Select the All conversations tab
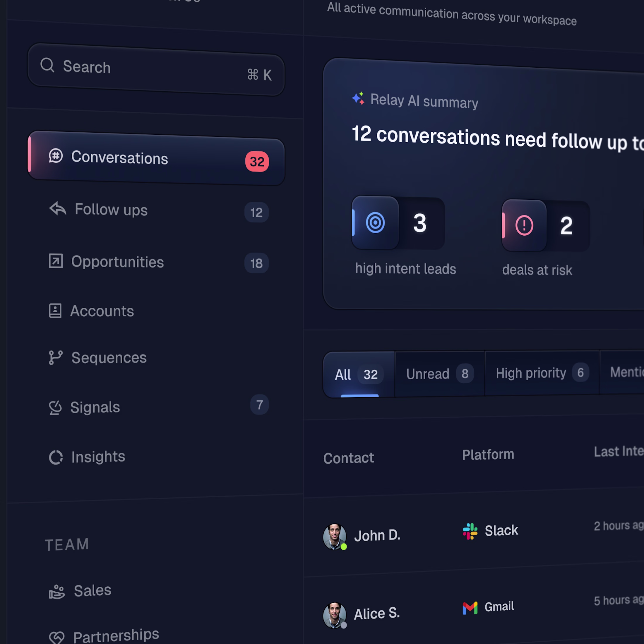This screenshot has width=644, height=644. tap(359, 374)
